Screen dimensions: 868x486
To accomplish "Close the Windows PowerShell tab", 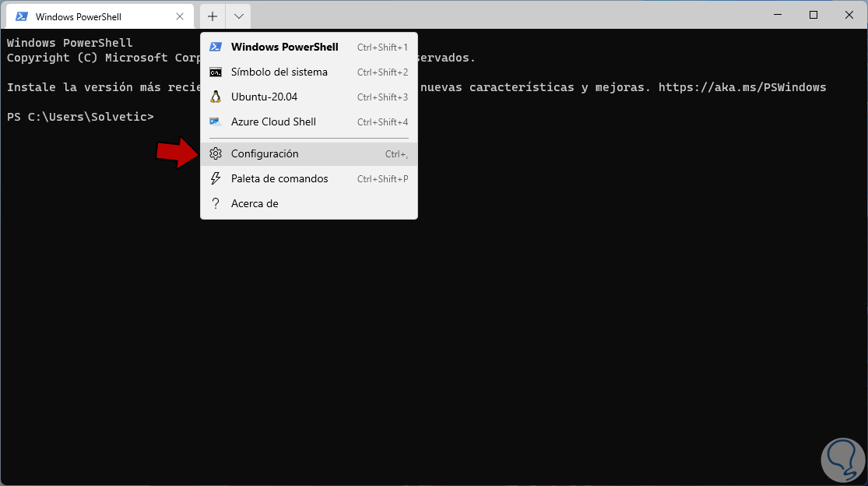I will point(181,16).
